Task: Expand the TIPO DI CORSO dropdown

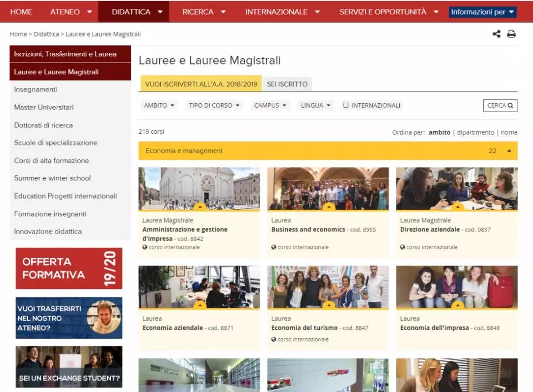Action: click(x=214, y=106)
